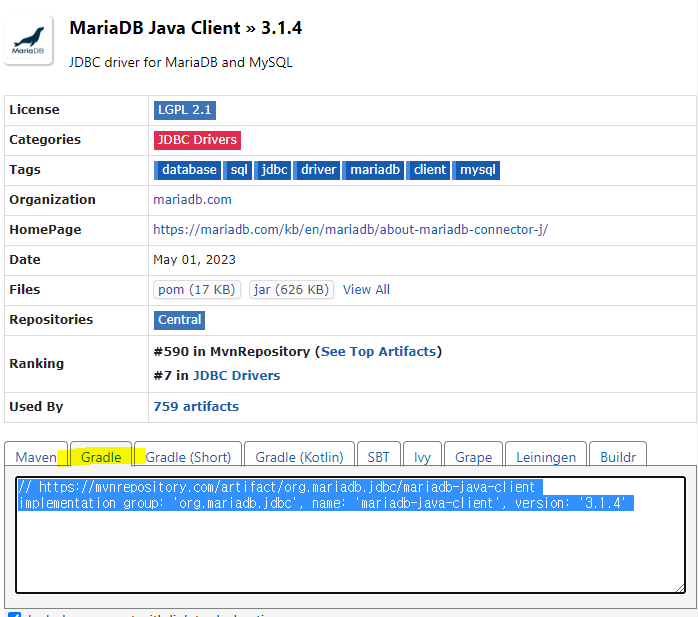Open the mariadb.com organization link
This screenshot has width=698, height=617.
point(192,199)
